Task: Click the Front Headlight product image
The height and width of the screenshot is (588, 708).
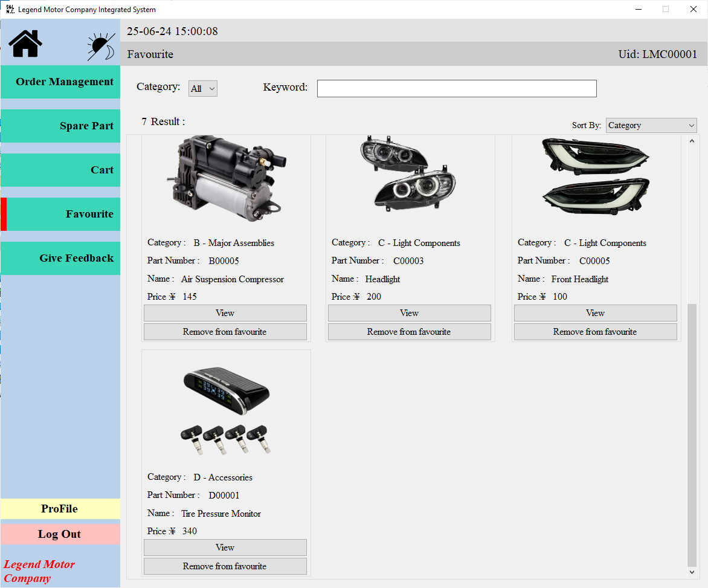Action: (x=596, y=176)
